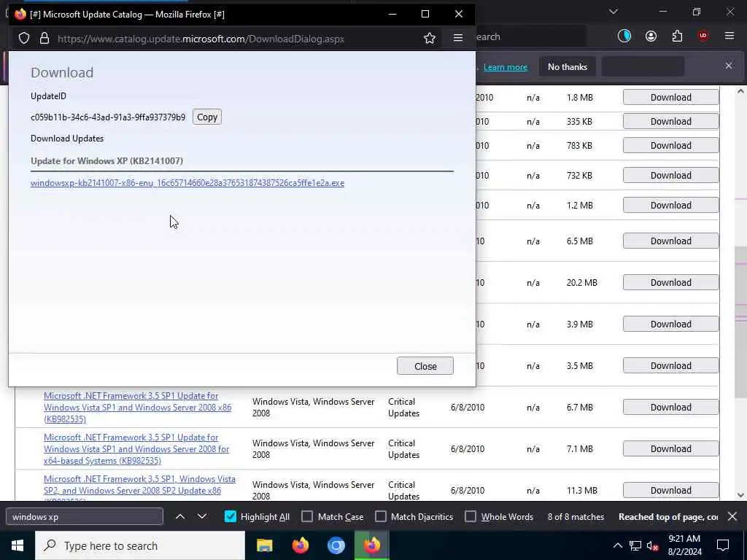
Task: Click the red uBlock shield extension icon
Action: [x=703, y=36]
